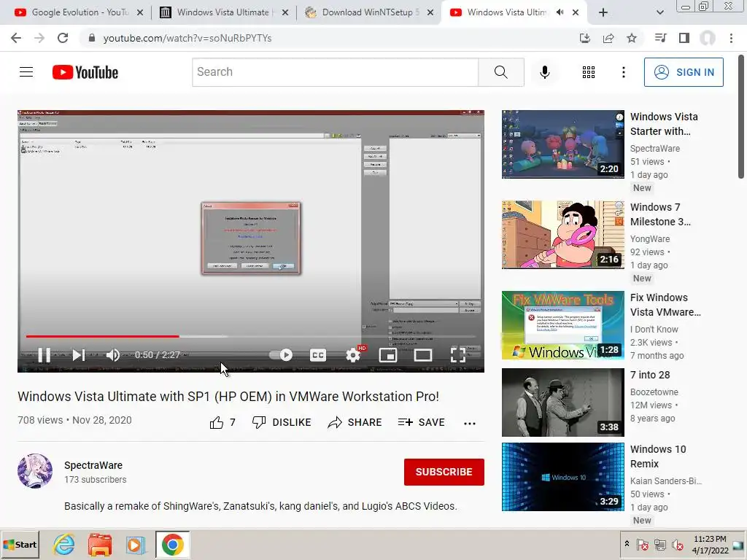Click the volume tray icon
Viewport: 747px width, 560px height.
coord(678,544)
